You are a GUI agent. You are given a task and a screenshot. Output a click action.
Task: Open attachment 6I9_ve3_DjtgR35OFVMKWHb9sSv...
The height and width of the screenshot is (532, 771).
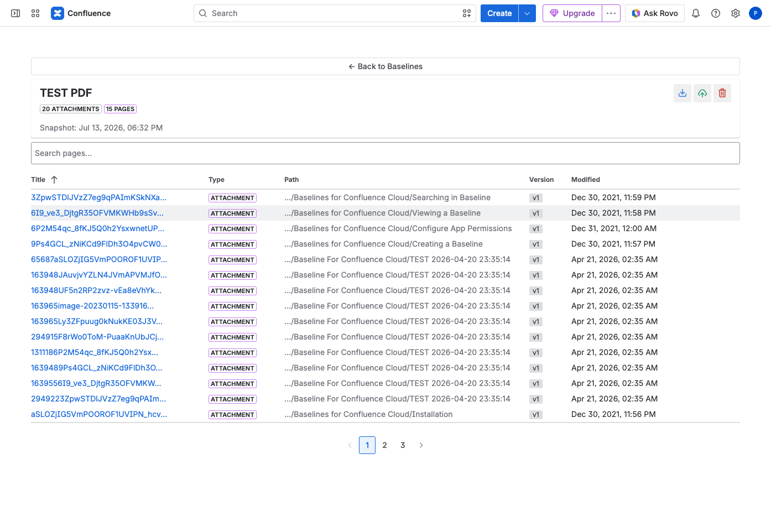tap(97, 213)
